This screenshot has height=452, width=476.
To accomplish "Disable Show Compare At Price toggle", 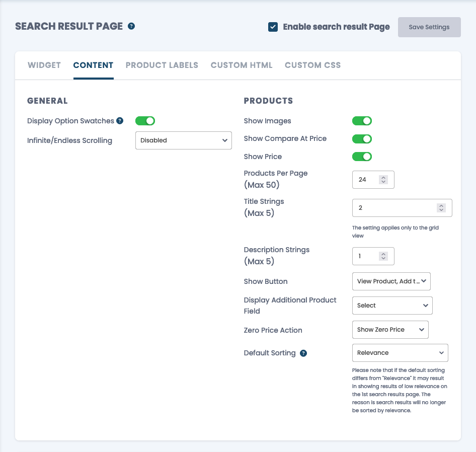I will [362, 139].
